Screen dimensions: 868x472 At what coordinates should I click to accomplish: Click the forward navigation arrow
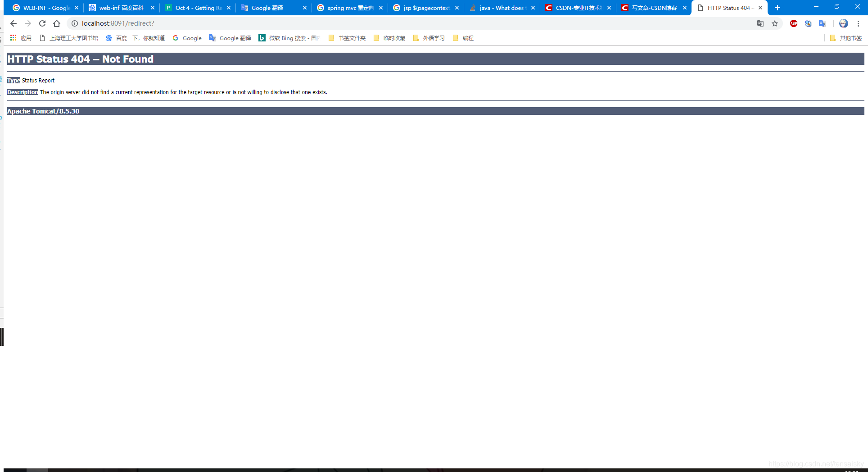point(28,23)
